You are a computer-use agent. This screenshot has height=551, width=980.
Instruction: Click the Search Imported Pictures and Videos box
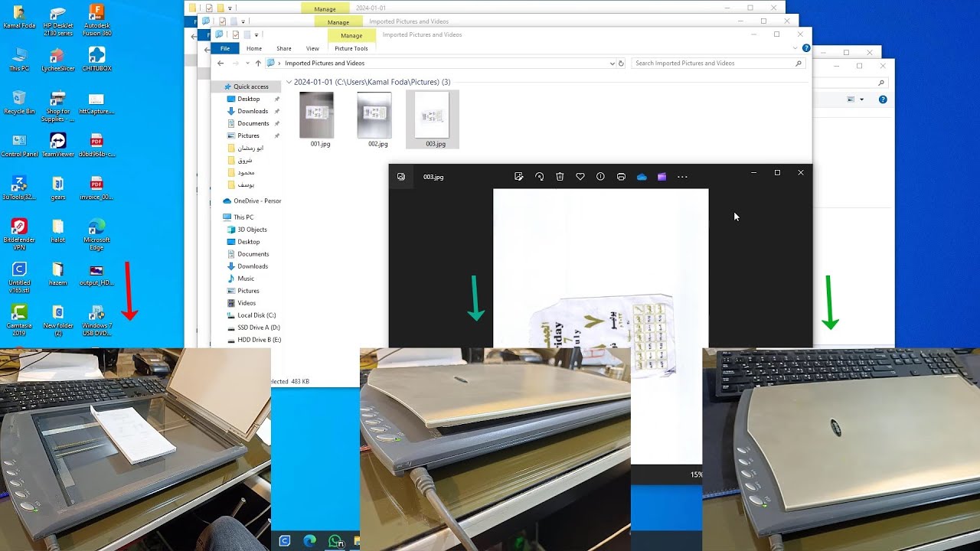[718, 64]
